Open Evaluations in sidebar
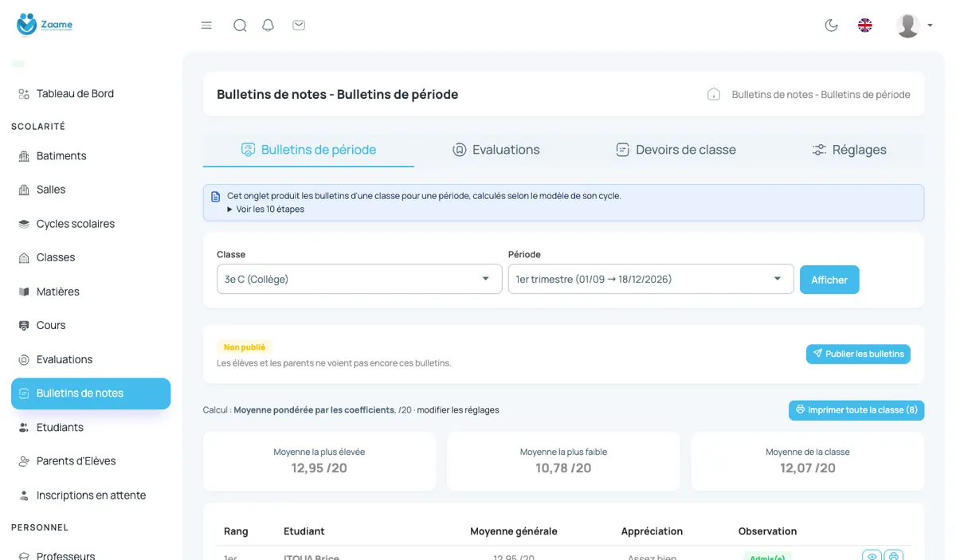Image resolution: width=956 pixels, height=560 pixels. 65,359
